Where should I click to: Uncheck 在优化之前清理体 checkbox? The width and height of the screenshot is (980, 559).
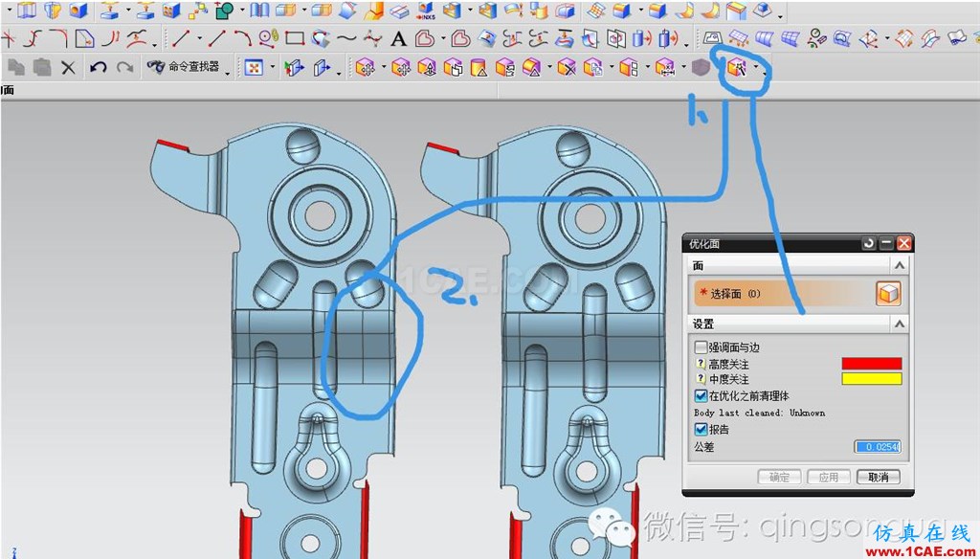701,396
